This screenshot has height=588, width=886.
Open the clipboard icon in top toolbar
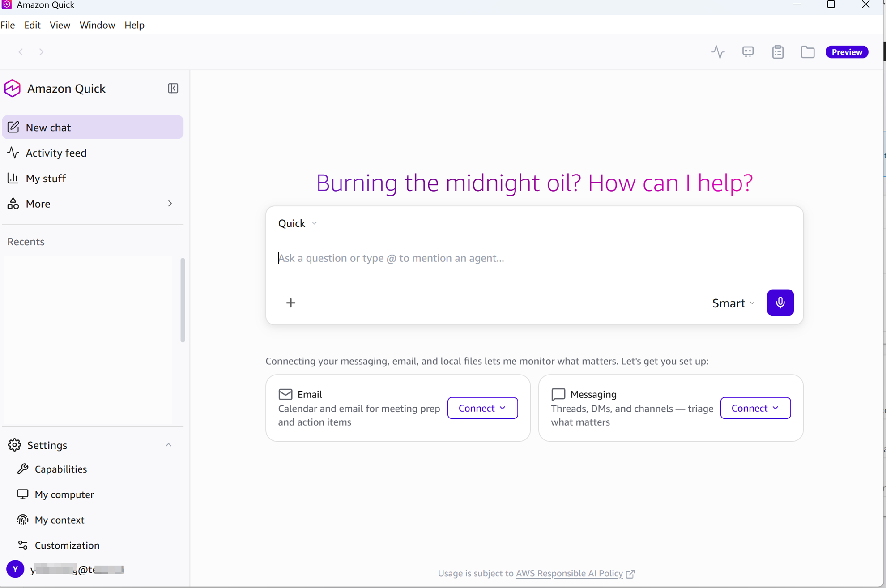click(778, 52)
